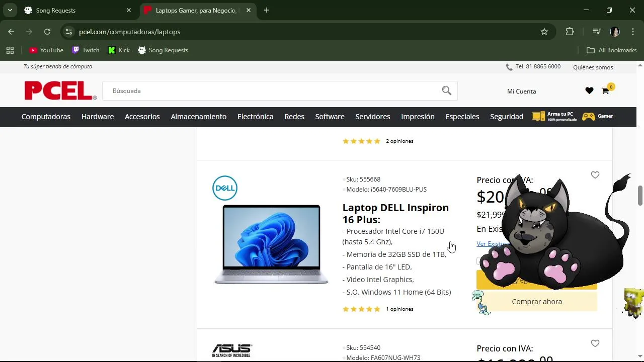
Task: Open the apps grid in bookmarks bar
Action: pos(10,50)
